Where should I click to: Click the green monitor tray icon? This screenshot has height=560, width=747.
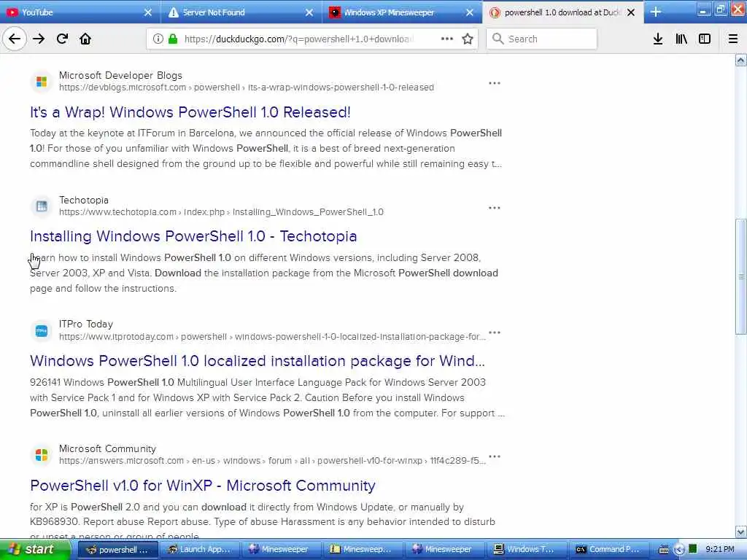pyautogui.click(x=693, y=550)
